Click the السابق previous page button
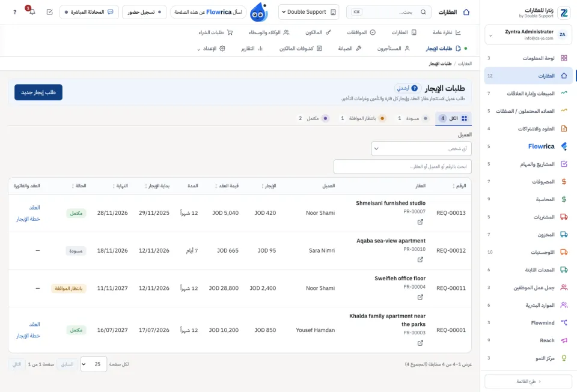The width and height of the screenshot is (577, 392). [x=67, y=364]
